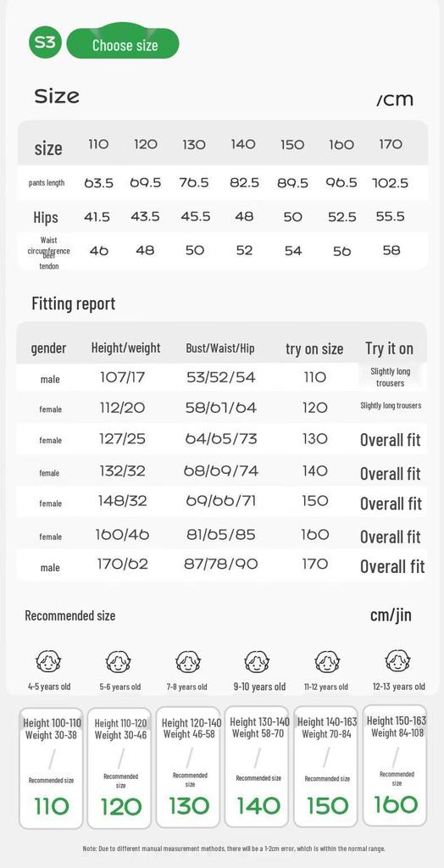
Task: Choose the recommended size 110 card
Action: (x=51, y=768)
